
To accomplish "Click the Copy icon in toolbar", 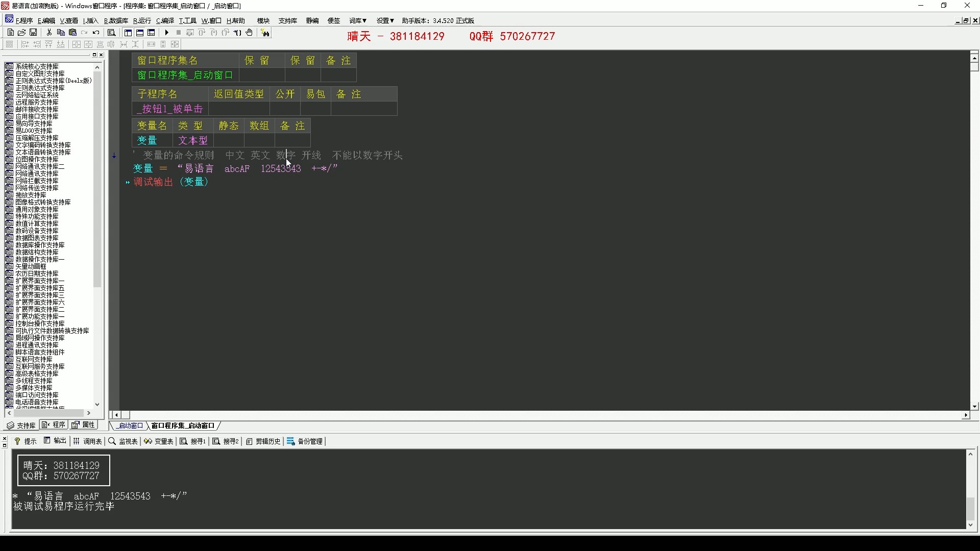I will (x=61, y=32).
